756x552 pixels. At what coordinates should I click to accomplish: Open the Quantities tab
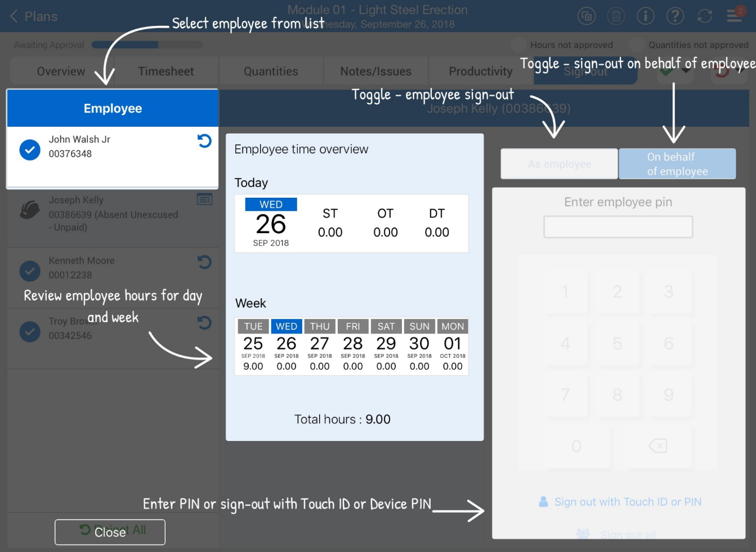(271, 72)
